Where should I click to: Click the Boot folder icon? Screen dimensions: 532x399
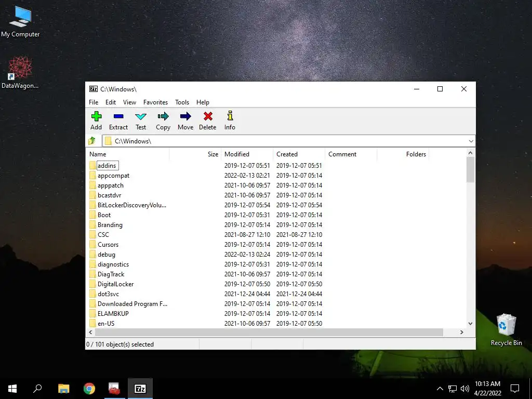tap(92, 215)
